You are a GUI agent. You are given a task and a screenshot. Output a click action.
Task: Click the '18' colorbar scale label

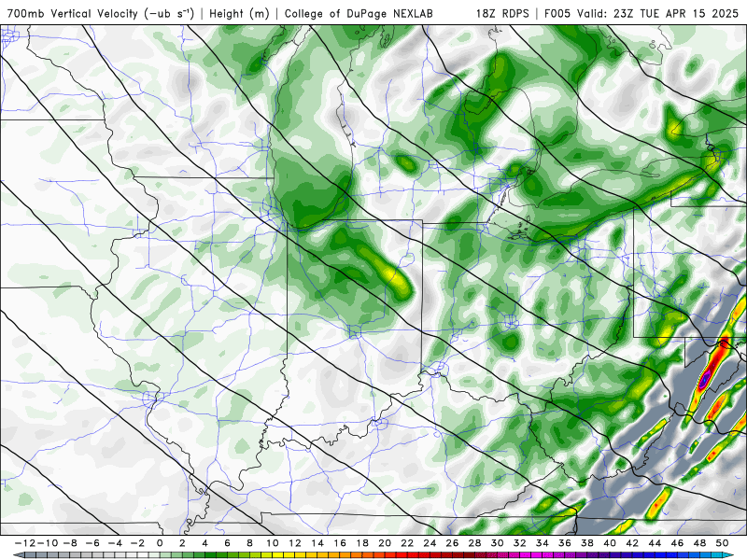[x=362, y=543]
